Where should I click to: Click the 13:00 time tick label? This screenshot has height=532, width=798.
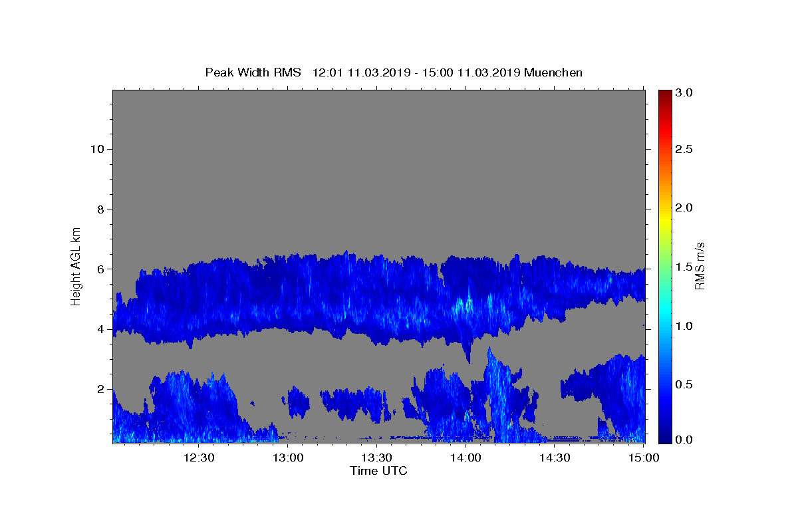289,458
